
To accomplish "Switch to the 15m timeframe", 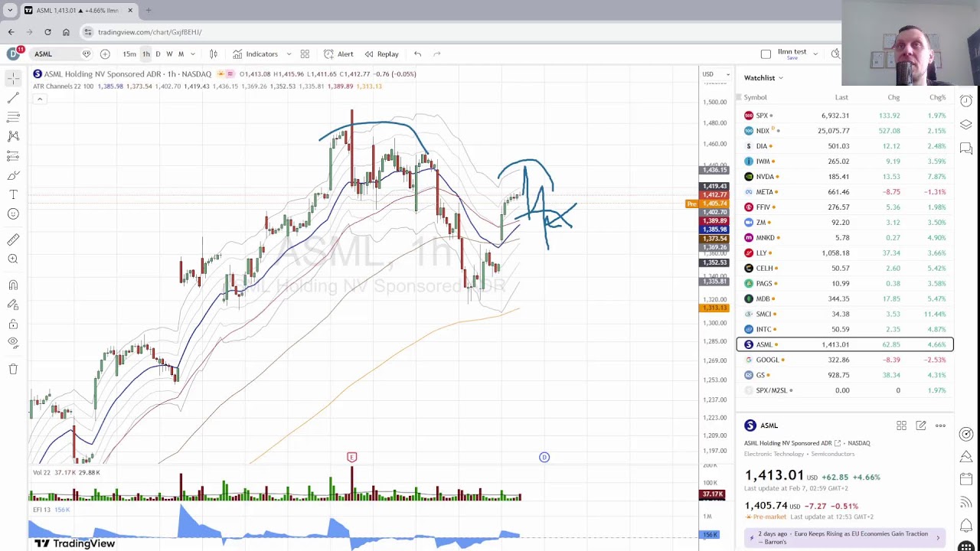I will (x=129, y=54).
